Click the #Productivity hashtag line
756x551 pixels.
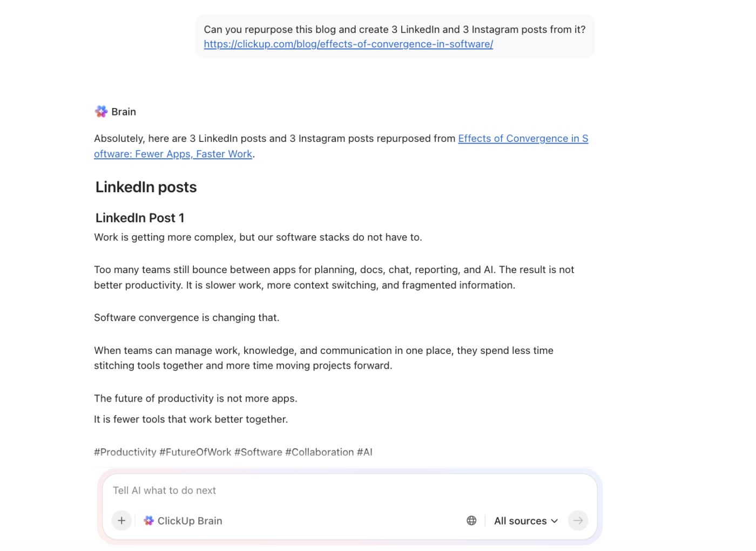(x=233, y=452)
